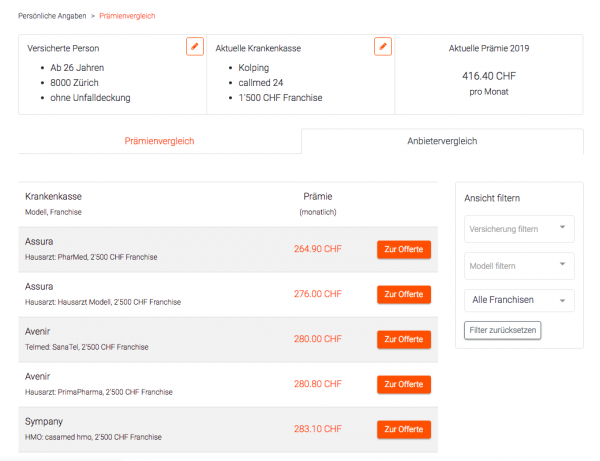Screen dimensions: 600x461
Task: Click the dropdown arrow of Versicherung filtern
Action: point(562,227)
